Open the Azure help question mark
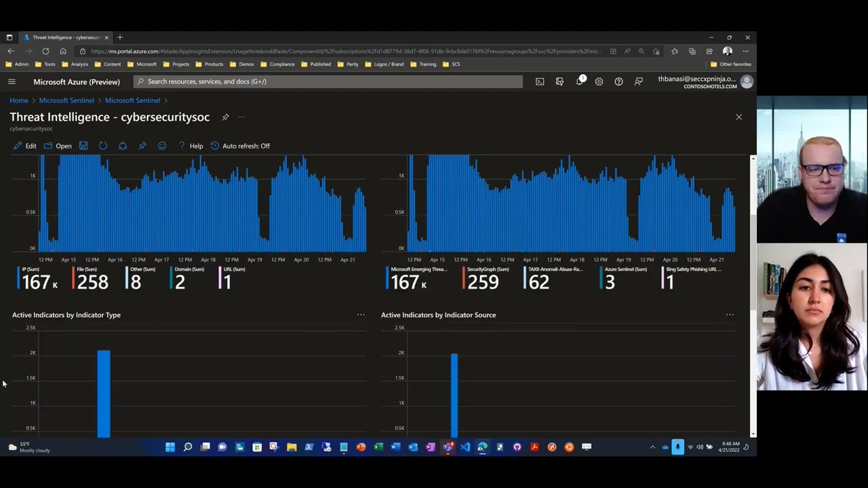This screenshot has height=488, width=868. [x=618, y=81]
